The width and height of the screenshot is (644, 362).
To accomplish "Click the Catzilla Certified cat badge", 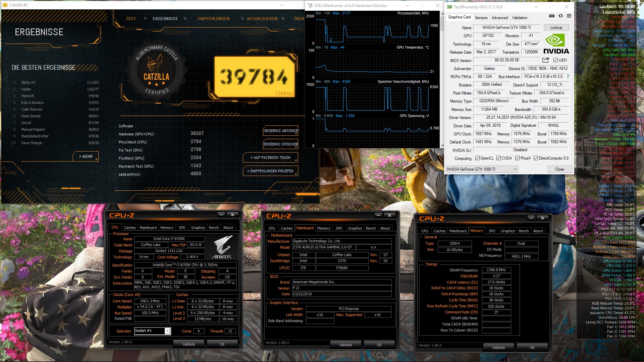I will point(157,69).
